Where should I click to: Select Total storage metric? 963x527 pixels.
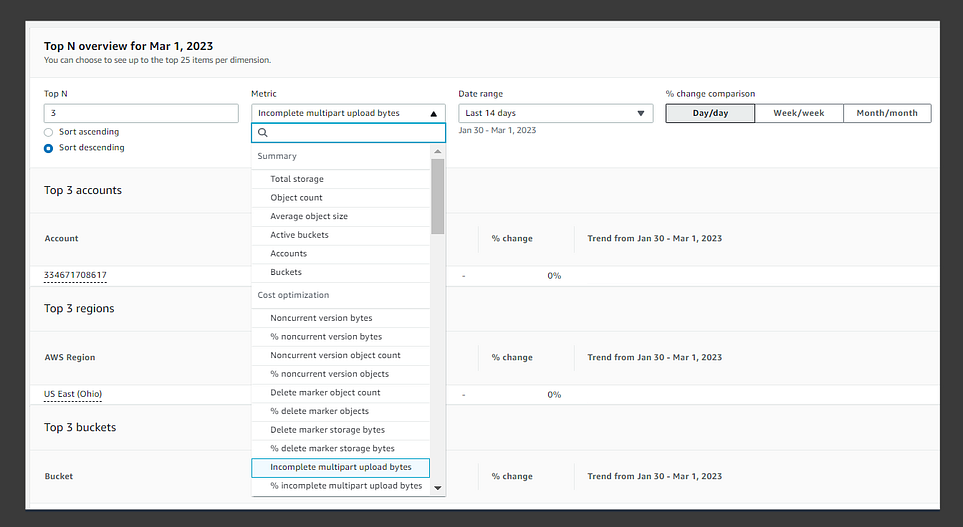tap(297, 179)
